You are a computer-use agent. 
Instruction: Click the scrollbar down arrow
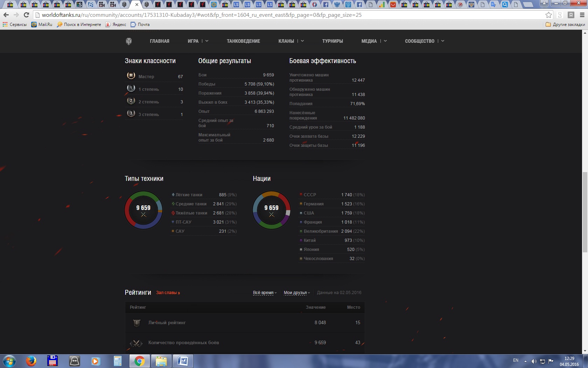[585, 351]
